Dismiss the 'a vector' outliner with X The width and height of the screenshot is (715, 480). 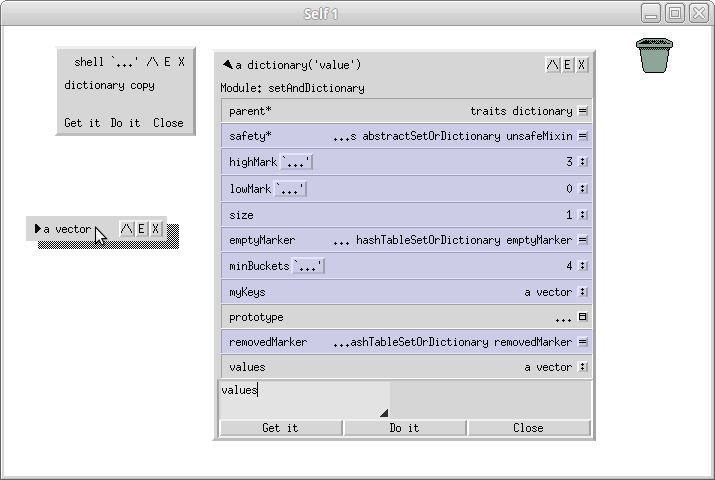(x=155, y=229)
